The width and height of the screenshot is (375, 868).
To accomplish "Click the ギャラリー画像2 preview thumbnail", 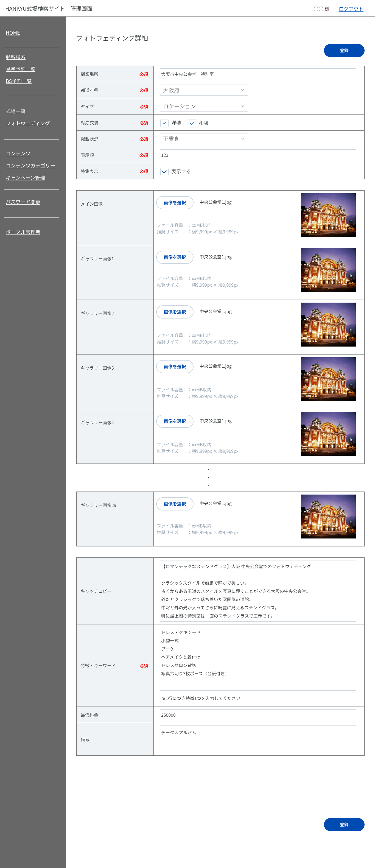I will click(328, 325).
